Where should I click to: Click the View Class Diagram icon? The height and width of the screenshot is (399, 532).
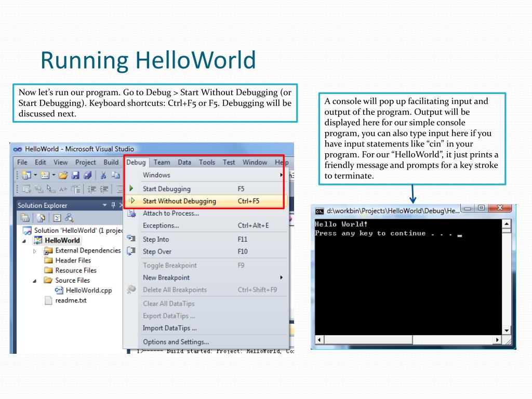[x=69, y=218]
